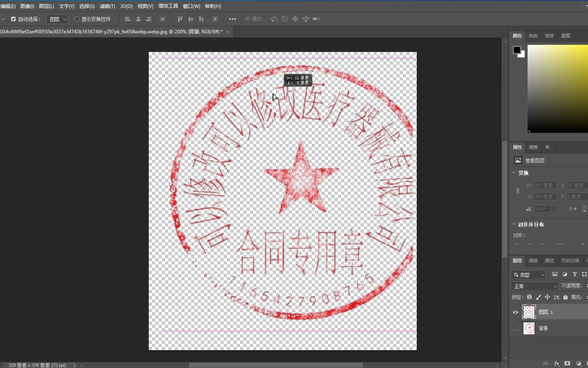Click the add layer mask icon

pos(567,363)
